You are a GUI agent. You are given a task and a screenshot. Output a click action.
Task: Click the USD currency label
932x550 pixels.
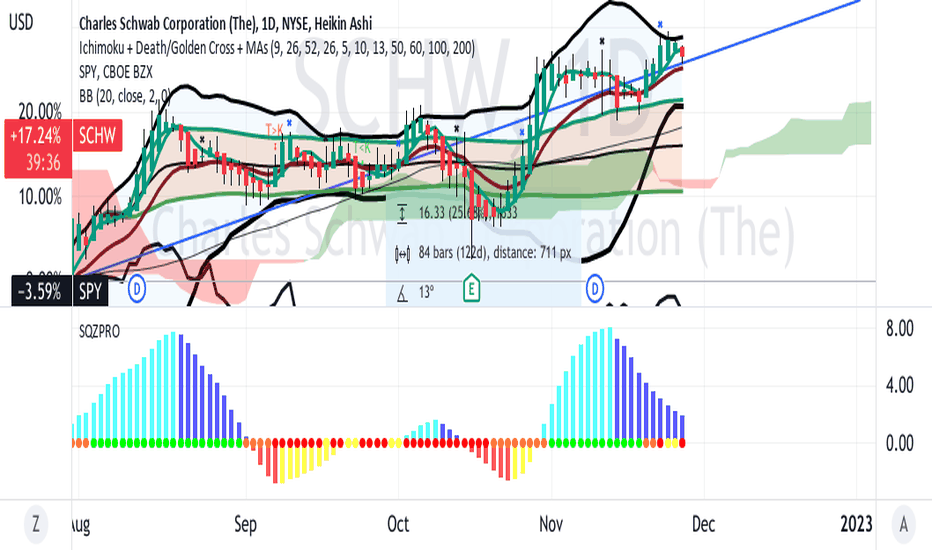(x=21, y=23)
